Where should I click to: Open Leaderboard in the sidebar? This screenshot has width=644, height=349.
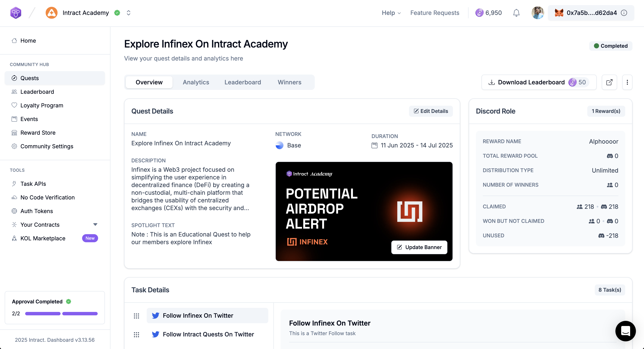[x=37, y=92]
